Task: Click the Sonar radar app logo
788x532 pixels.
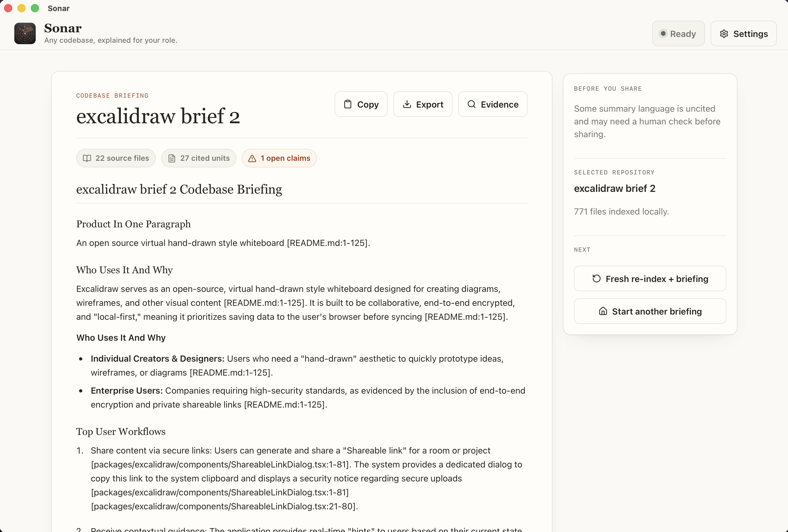Action: tap(25, 33)
